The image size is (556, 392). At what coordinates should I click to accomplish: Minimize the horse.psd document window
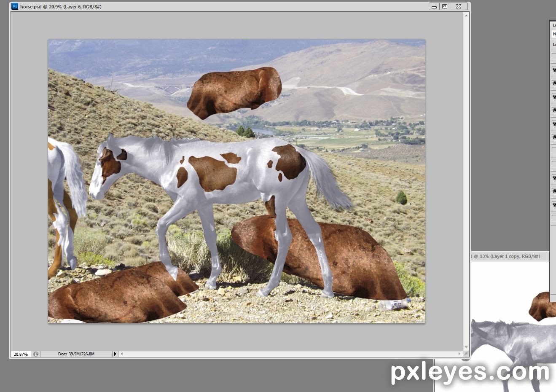click(434, 6)
